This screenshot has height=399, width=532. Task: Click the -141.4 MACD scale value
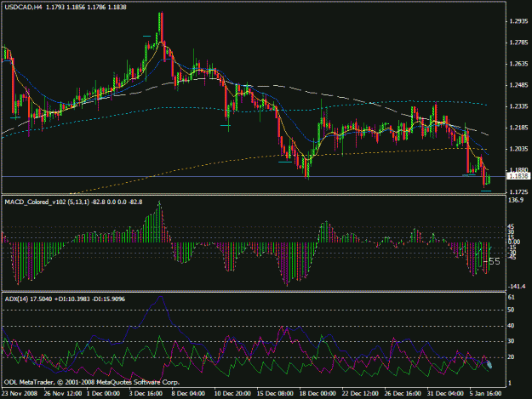click(x=517, y=287)
